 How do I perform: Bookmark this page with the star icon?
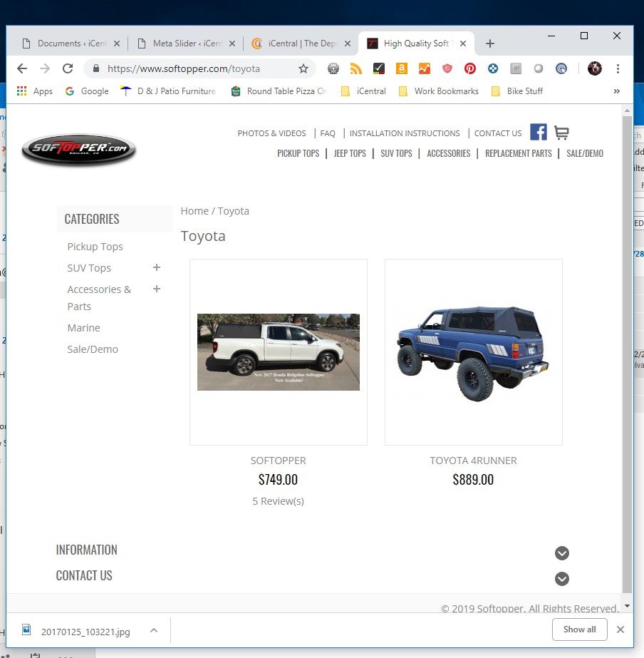click(303, 68)
